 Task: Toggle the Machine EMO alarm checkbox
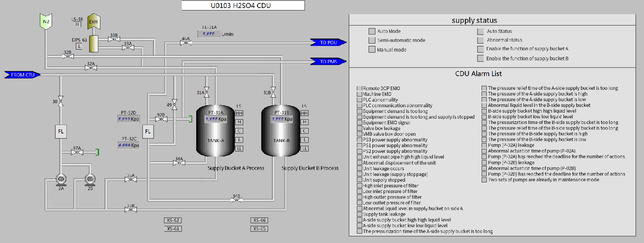point(360,94)
